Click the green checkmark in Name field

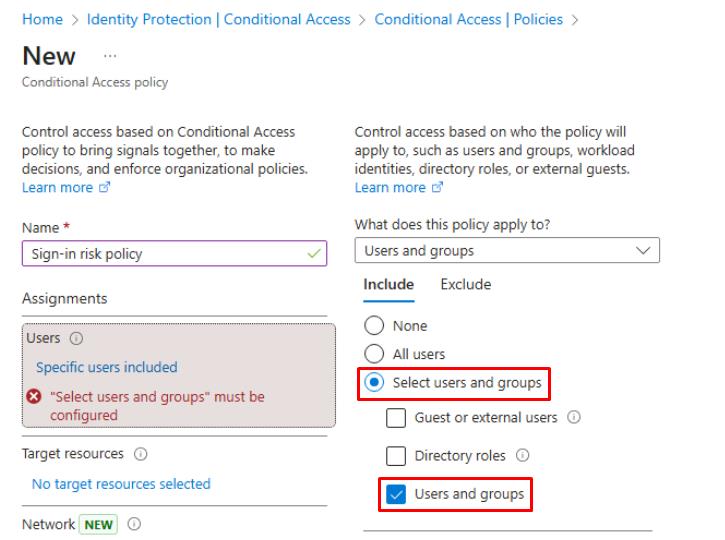tap(316, 254)
